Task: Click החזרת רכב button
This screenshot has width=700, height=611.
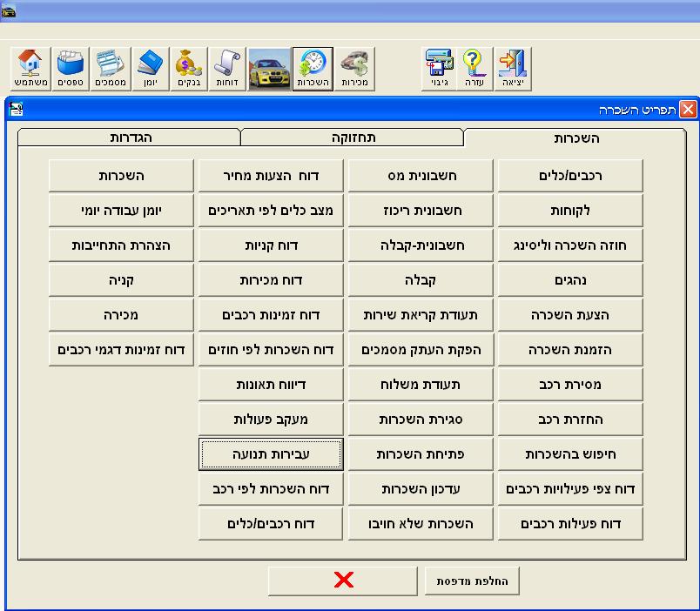Action: click(570, 420)
